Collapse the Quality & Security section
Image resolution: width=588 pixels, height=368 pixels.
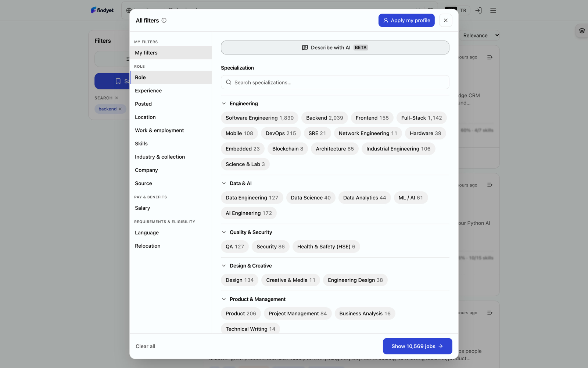(224, 232)
